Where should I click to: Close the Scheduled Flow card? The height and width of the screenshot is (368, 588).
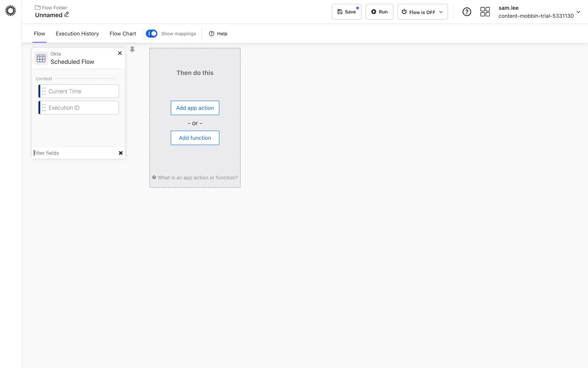(x=120, y=53)
